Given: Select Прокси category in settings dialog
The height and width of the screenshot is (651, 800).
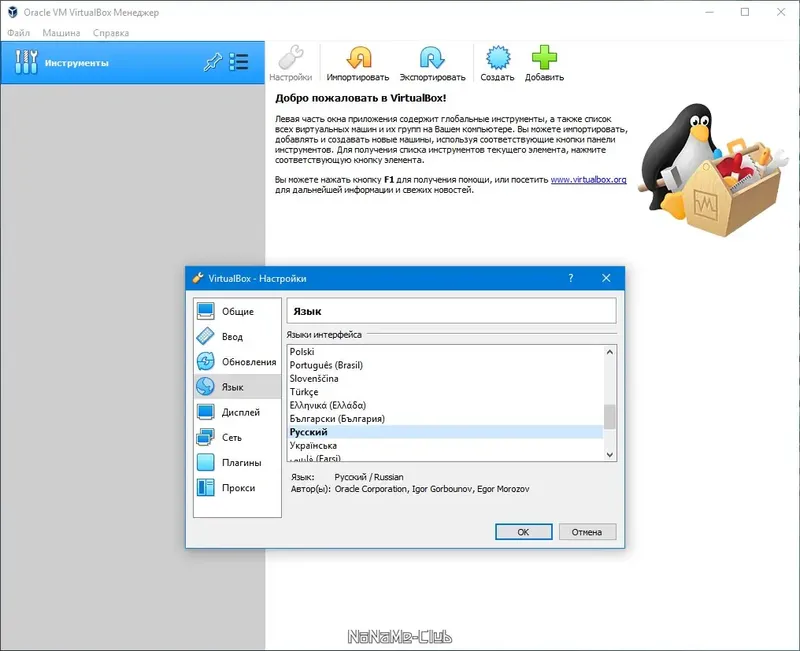Looking at the screenshot, I should coord(237,488).
